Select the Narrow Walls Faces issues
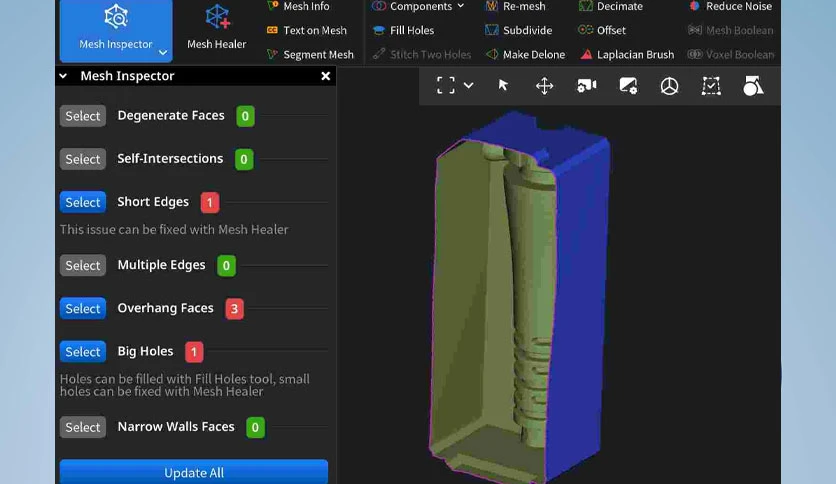Image resolution: width=836 pixels, height=484 pixels. click(83, 427)
